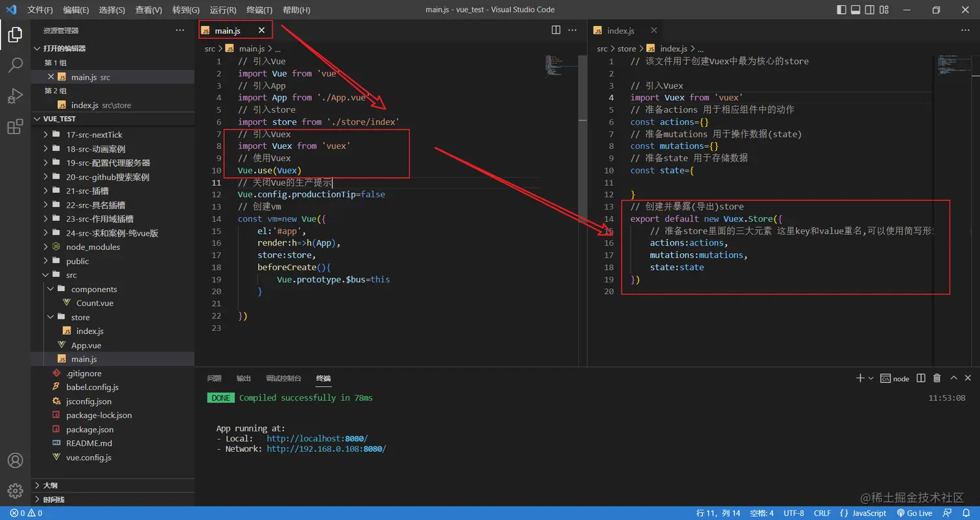Collapse the 打开的编辑器 section

point(113,49)
